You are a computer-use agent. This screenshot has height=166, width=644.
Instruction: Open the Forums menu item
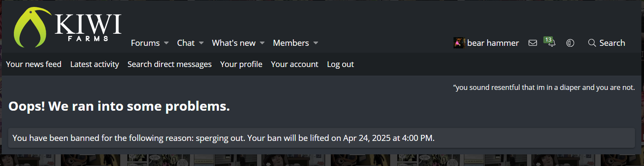(145, 43)
